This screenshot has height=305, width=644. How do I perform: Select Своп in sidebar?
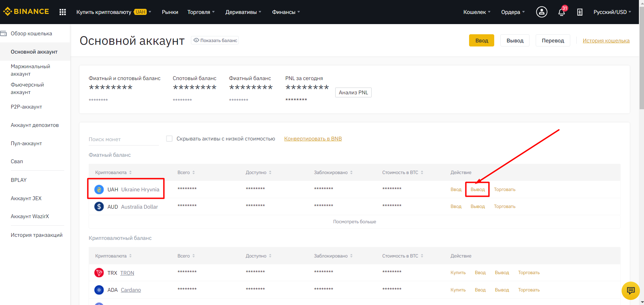coord(17,161)
